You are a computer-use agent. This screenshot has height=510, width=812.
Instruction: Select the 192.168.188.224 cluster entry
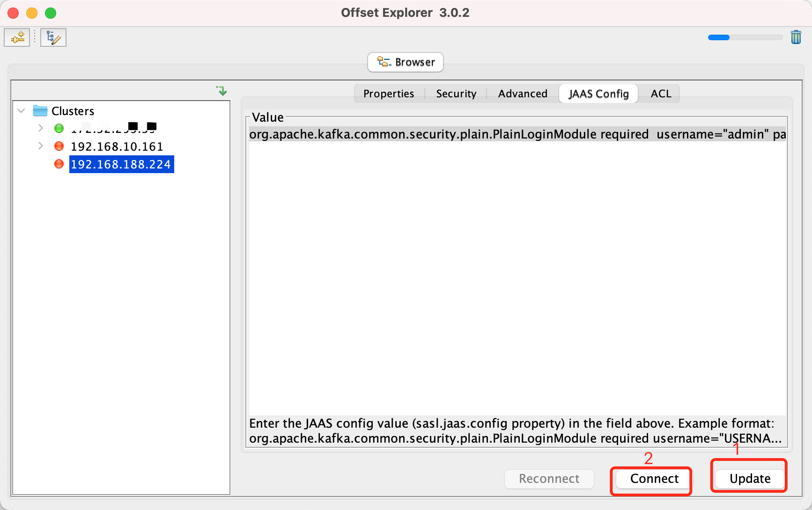[x=121, y=164]
